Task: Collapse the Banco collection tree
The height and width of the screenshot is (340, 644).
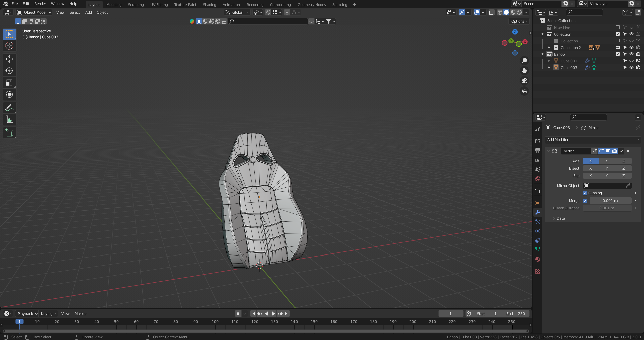Action: pyautogui.click(x=542, y=54)
